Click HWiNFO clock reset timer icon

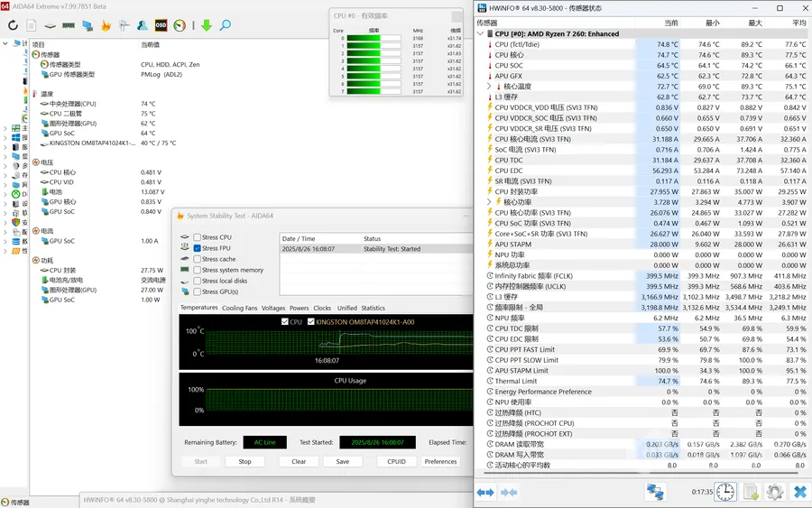[725, 492]
